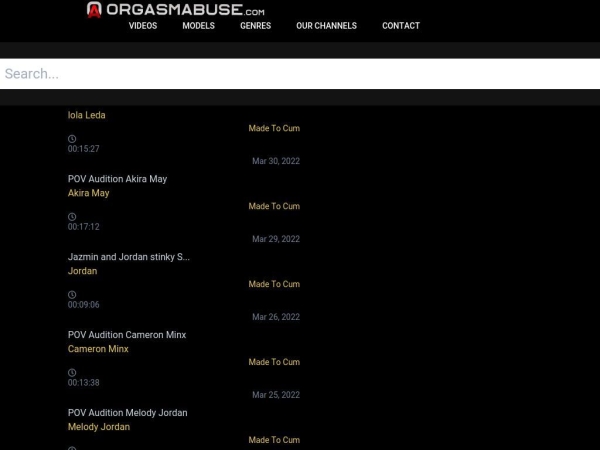Click the date Mar 29, 2022
Image resolution: width=600 pixels, height=450 pixels.
tap(276, 239)
